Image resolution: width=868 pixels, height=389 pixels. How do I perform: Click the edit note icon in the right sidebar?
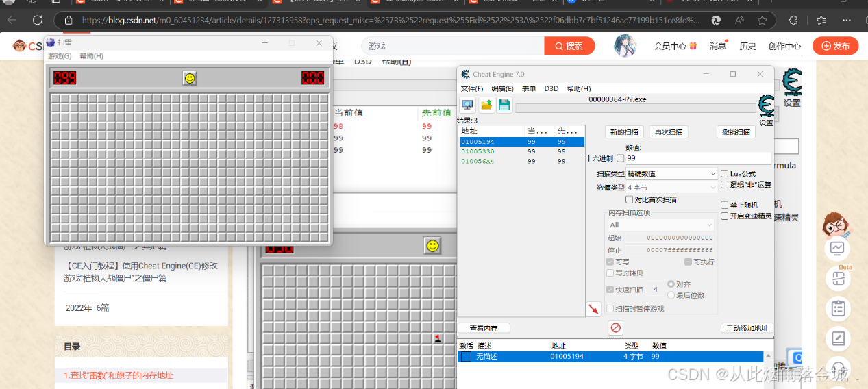[837, 338]
